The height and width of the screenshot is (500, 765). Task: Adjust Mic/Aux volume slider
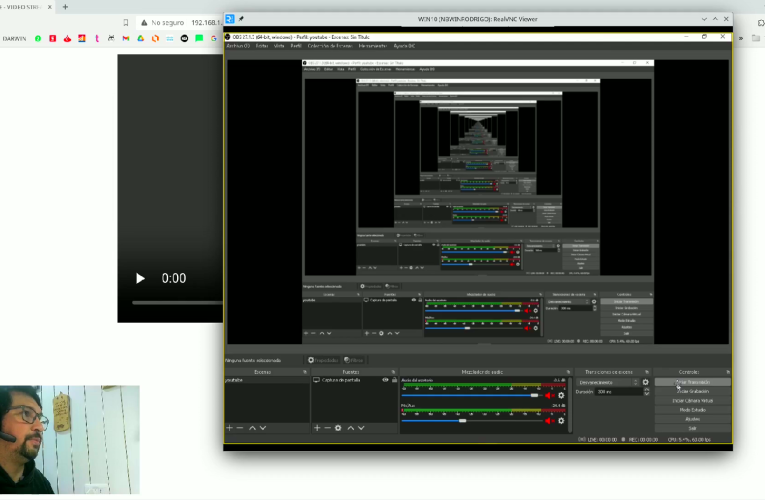click(x=472, y=420)
